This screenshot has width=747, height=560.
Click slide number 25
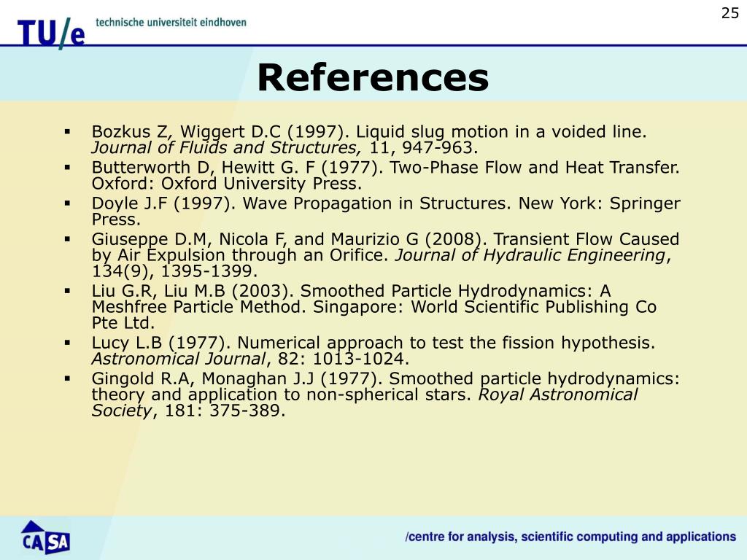(729, 13)
